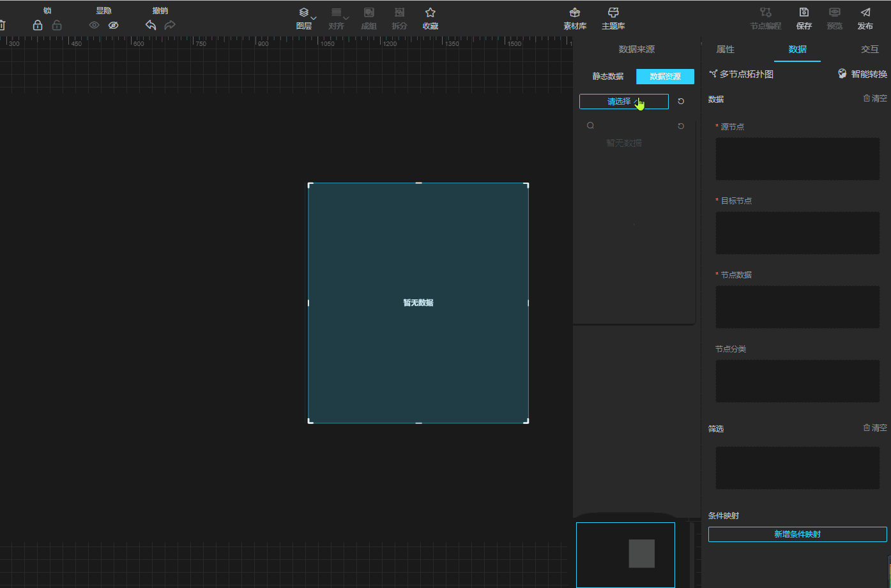This screenshot has width=891, height=588.
Task: Click the hide element crossed-eye icon
Action: [x=114, y=26]
